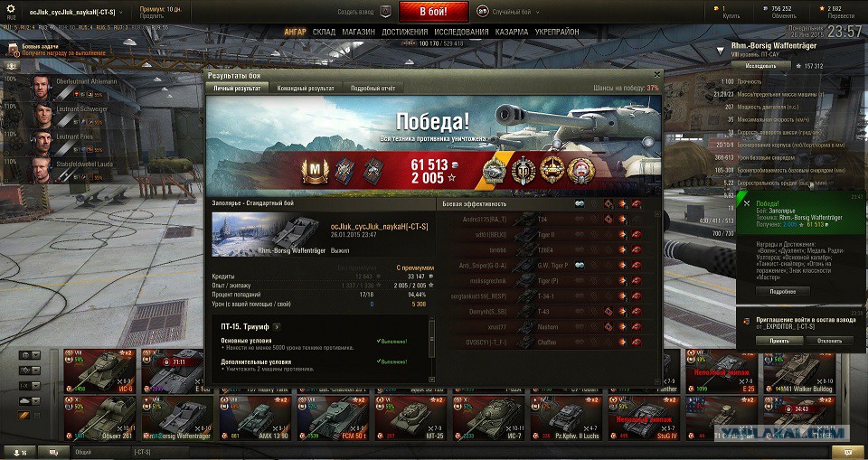Viewport: 868px width, 460px height.
Task: Expand the nation filter dropdown
Action: point(29,355)
